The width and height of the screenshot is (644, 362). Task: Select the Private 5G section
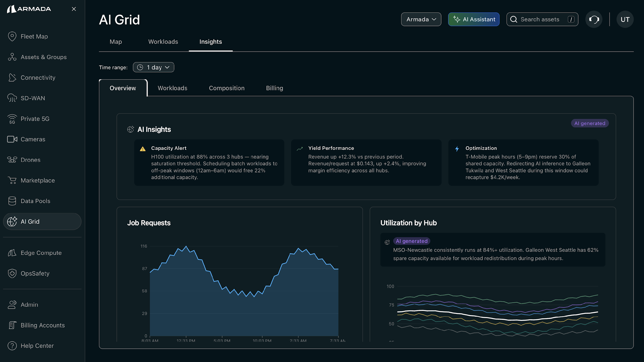tap(35, 119)
